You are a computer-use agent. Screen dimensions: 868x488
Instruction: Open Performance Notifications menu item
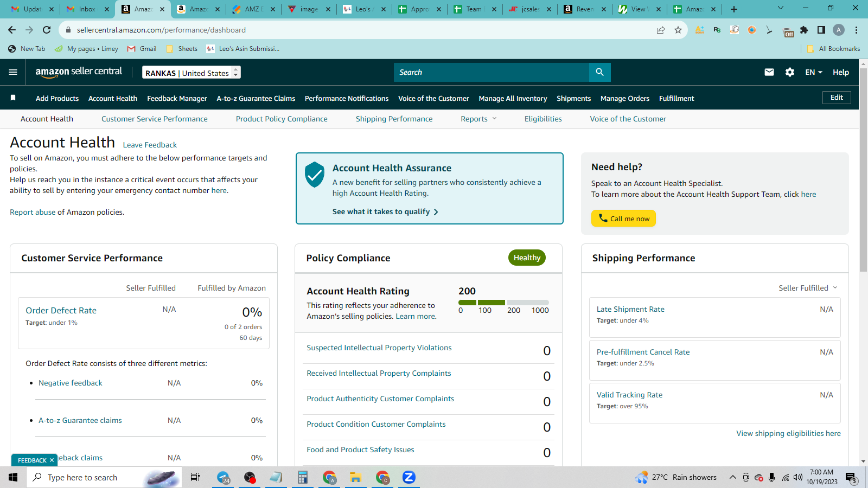click(x=347, y=98)
